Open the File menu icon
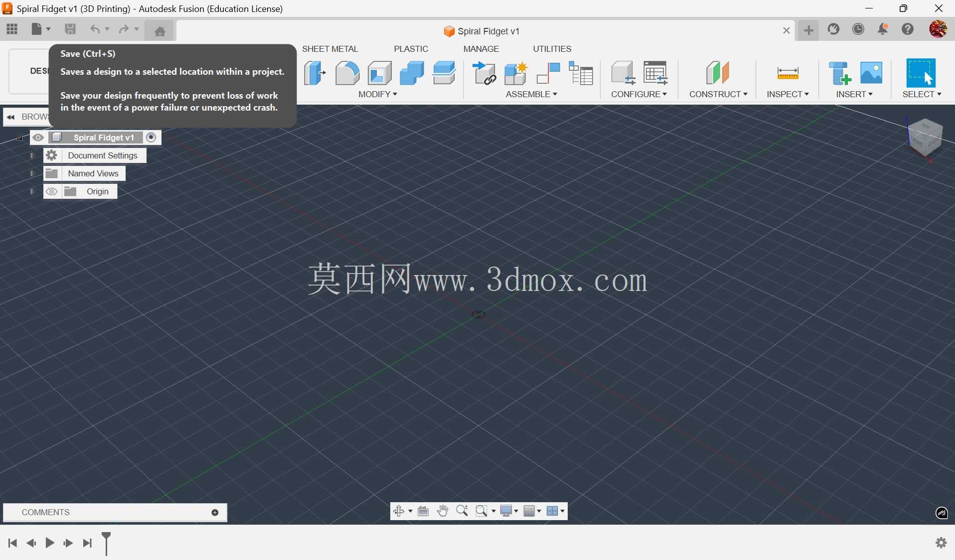Image resolution: width=955 pixels, height=560 pixels. pos(41,29)
